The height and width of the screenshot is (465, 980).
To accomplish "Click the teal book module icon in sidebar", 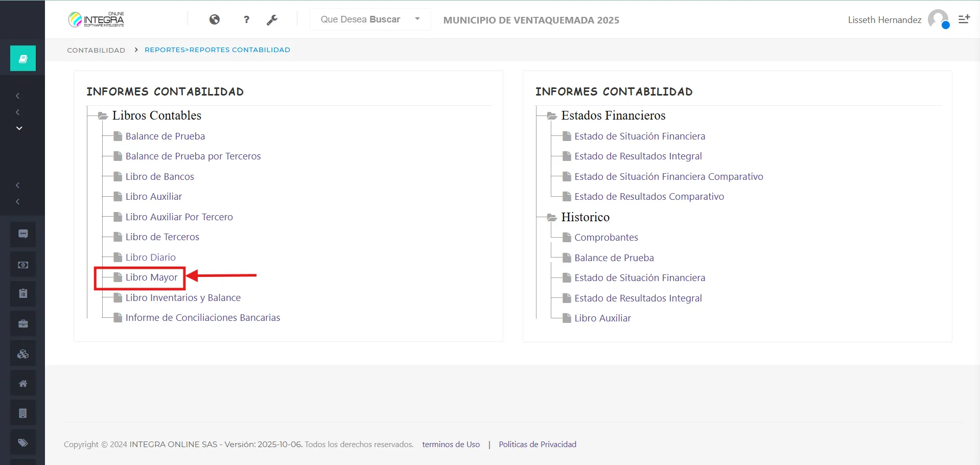I will pyautogui.click(x=23, y=58).
